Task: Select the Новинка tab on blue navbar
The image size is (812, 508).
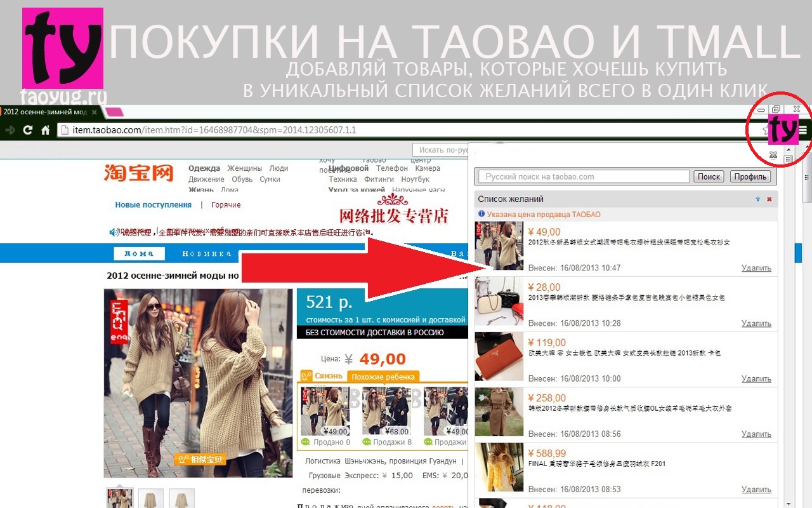Action: 206,253
